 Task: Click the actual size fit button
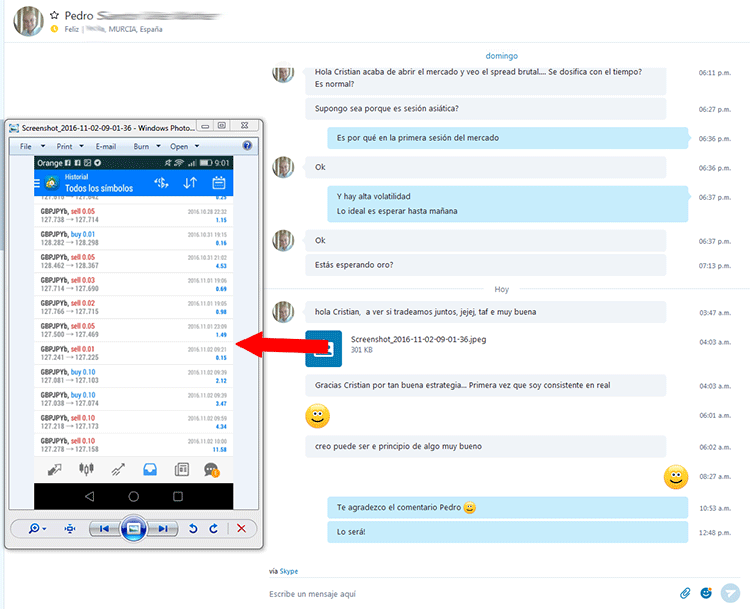click(x=69, y=529)
